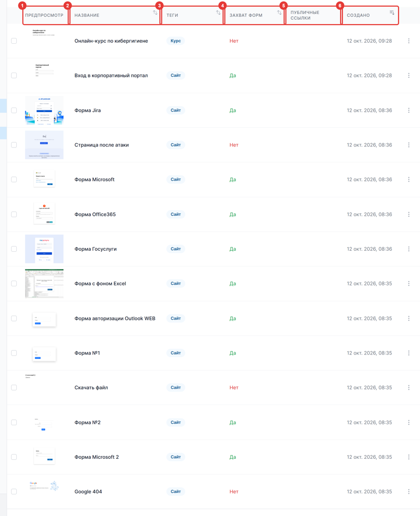
Task: Open the Страница после атаки preview thumbnail
Action: tap(44, 145)
